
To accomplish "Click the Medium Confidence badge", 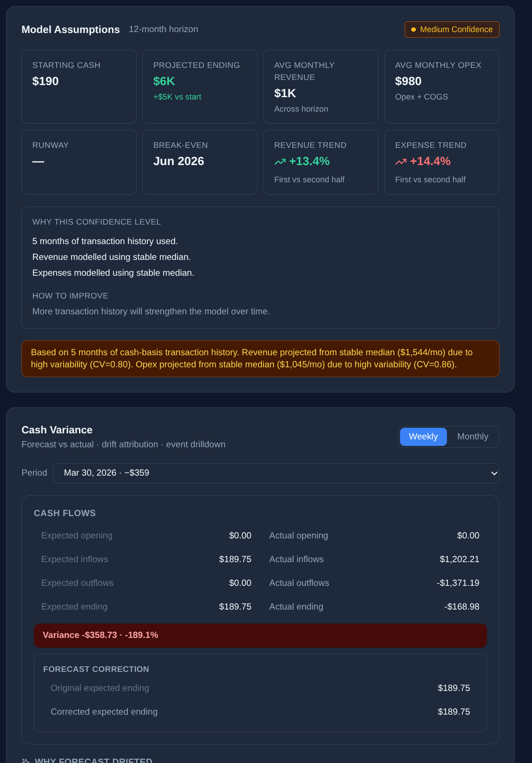I will tap(452, 29).
